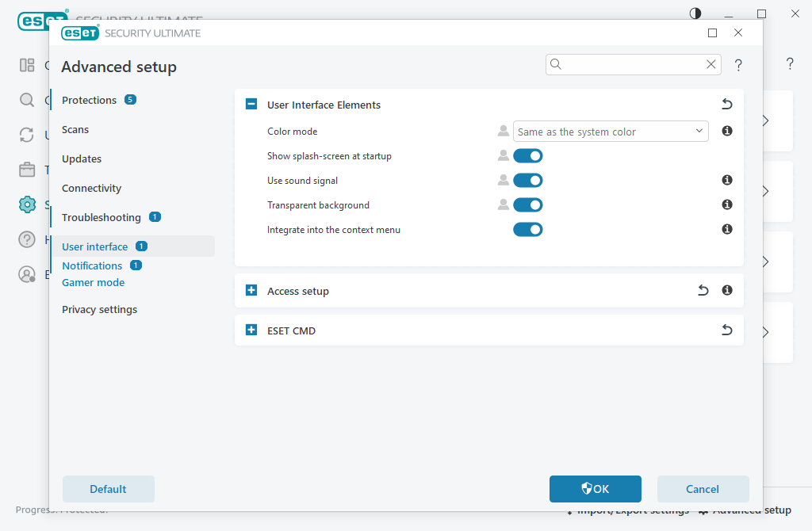
Task: Click the info icon for Use sound signal
Action: click(x=727, y=180)
